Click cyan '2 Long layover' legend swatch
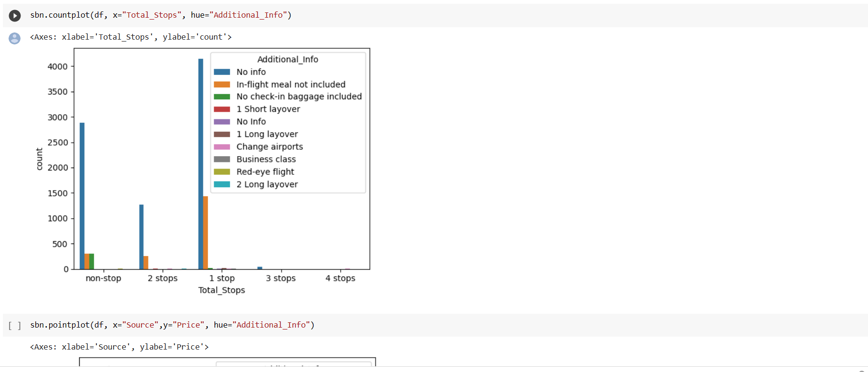868x372 pixels. [222, 184]
